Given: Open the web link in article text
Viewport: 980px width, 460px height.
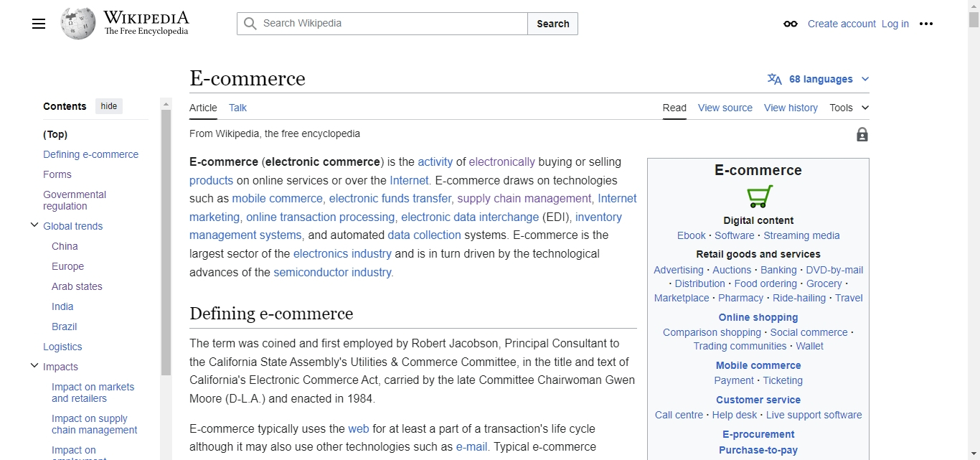Looking at the screenshot, I should pos(359,429).
